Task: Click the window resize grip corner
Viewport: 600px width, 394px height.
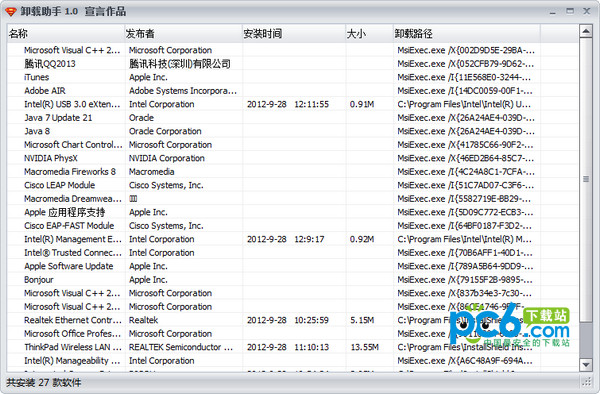Action: pyautogui.click(x=586, y=381)
